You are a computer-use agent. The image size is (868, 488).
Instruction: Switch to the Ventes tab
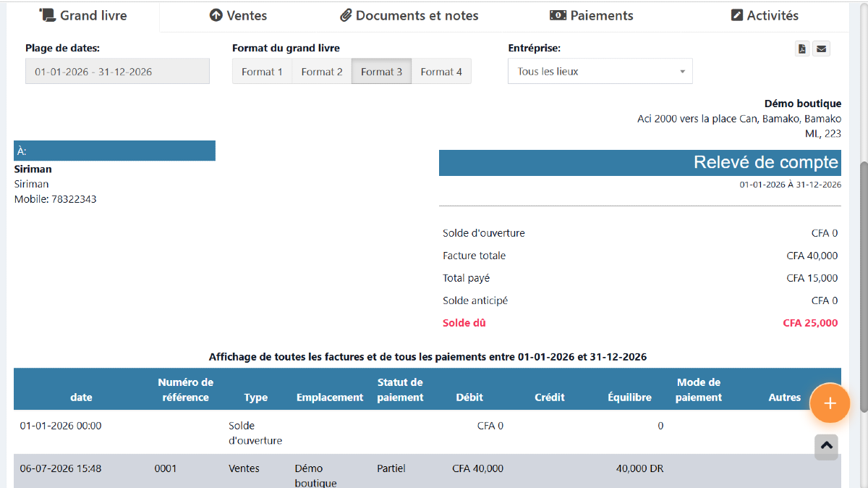pyautogui.click(x=238, y=15)
